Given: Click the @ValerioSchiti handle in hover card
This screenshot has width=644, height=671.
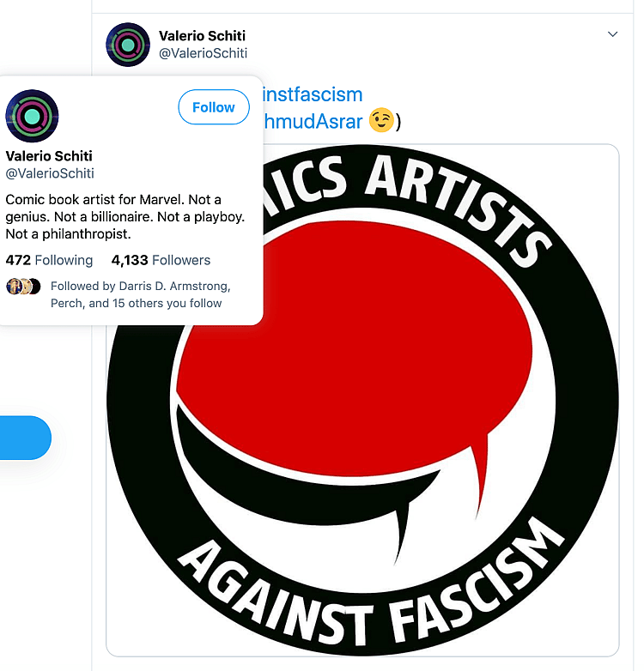Looking at the screenshot, I should pyautogui.click(x=50, y=173).
